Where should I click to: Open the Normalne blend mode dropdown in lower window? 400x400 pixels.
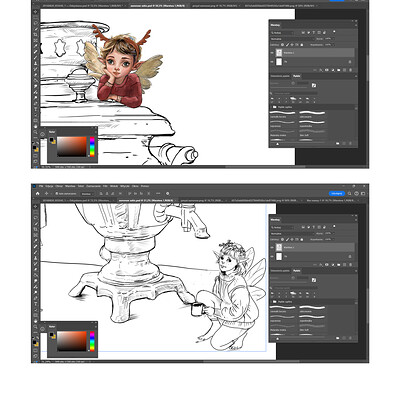(x=293, y=234)
